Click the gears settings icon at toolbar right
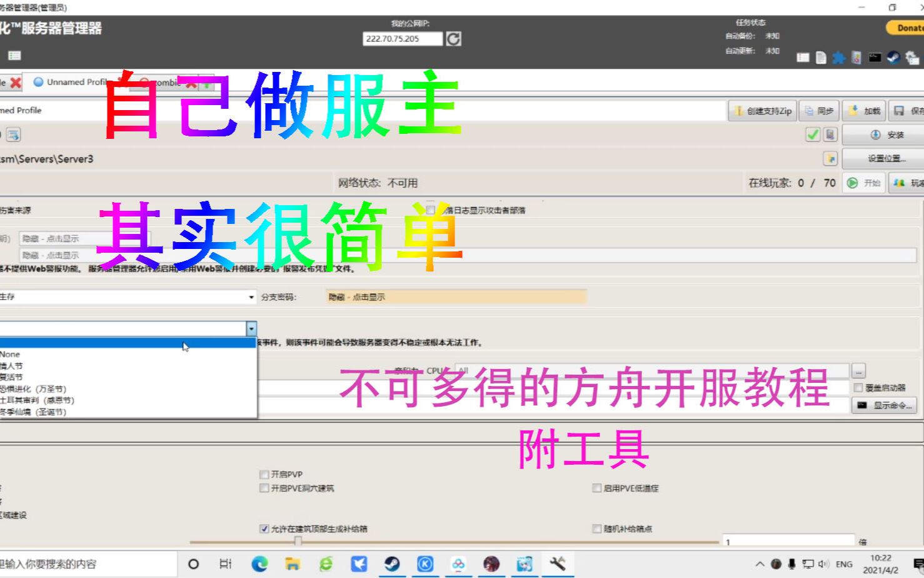Screen dimensions: 924x578 click(x=910, y=58)
